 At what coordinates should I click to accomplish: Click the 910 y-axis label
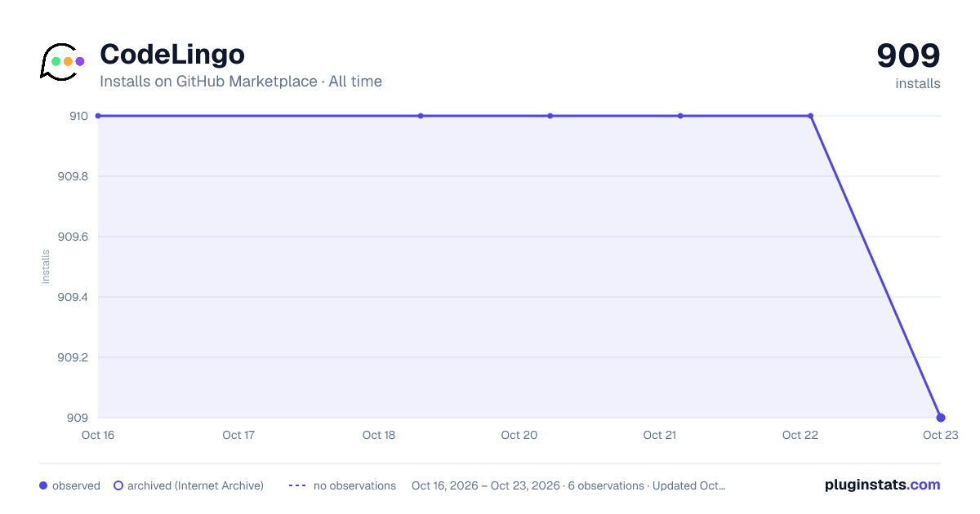coord(78,116)
